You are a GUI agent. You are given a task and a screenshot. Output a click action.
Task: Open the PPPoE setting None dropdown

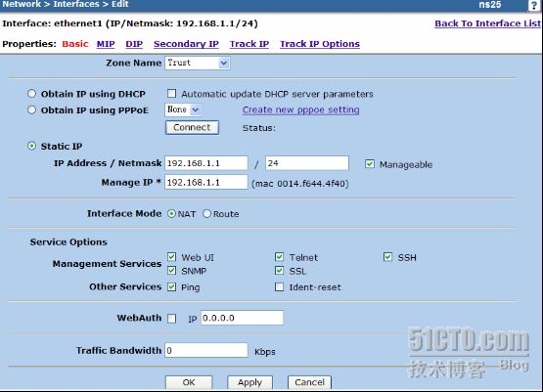183,109
